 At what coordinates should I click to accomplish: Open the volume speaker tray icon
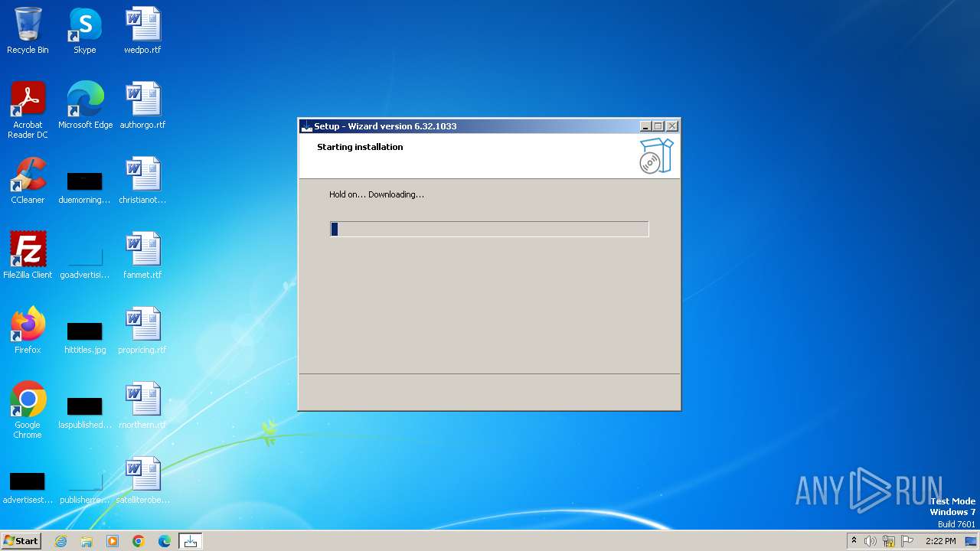pyautogui.click(x=871, y=541)
